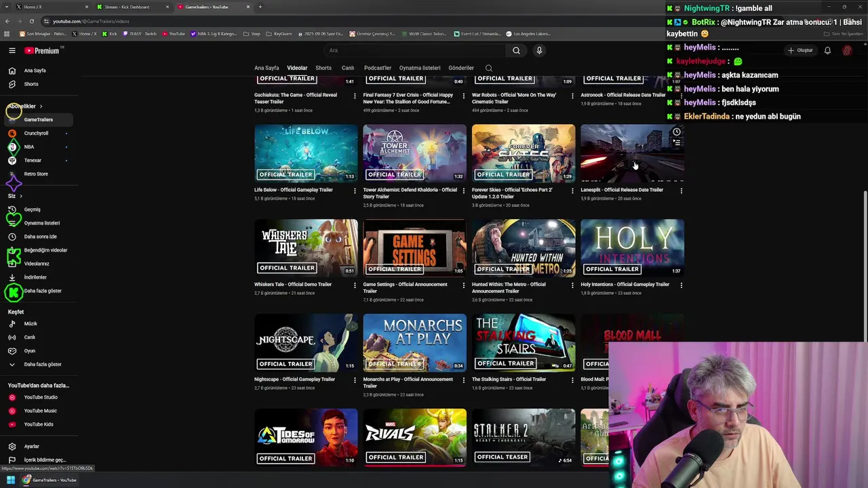Open Ayarlar settings in sidebar
The image size is (868, 488).
point(39,447)
